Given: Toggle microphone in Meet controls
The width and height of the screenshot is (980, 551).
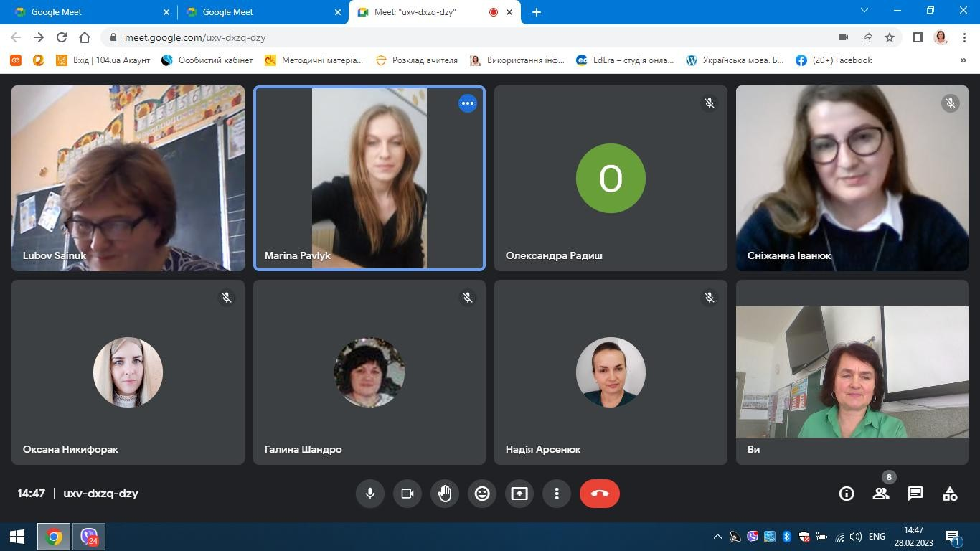Looking at the screenshot, I should 370,494.
